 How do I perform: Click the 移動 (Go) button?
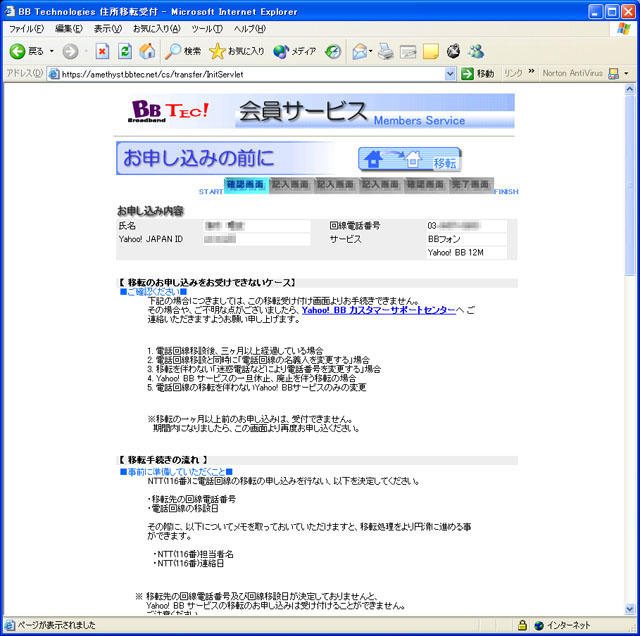pos(477,74)
